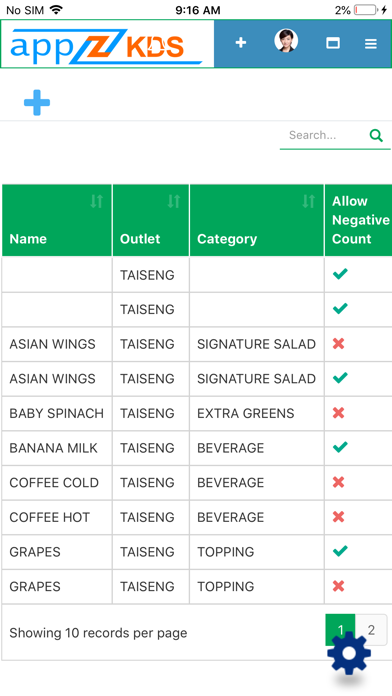Image resolution: width=392 pixels, height=696 pixels.
Task: Select the first ASIAN WINGS entry
Action: pyautogui.click(x=197, y=344)
